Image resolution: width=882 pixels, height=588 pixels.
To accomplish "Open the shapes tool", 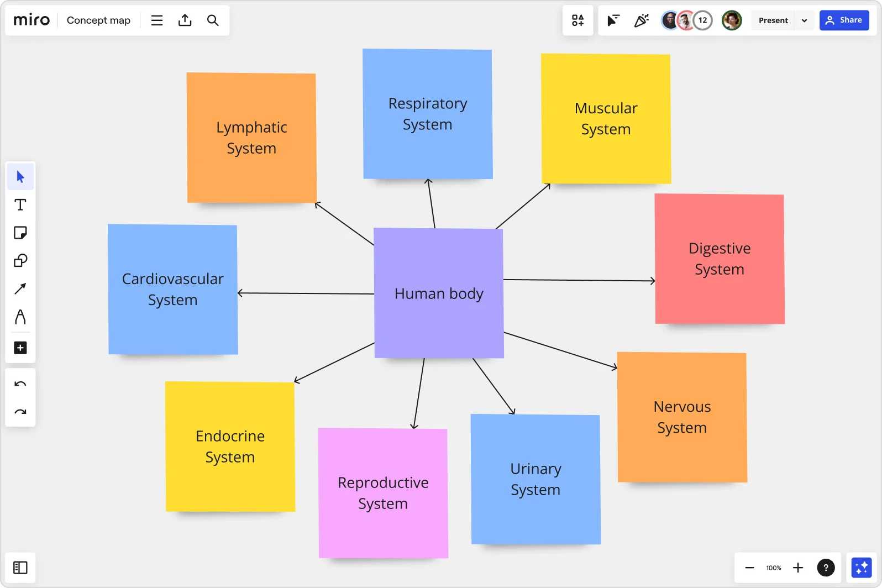I will point(20,260).
